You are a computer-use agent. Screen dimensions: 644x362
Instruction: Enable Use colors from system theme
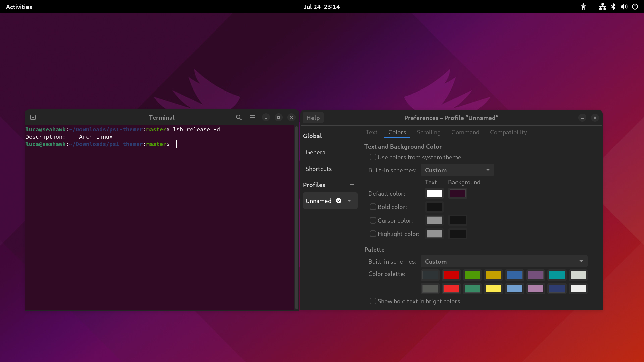coord(373,157)
